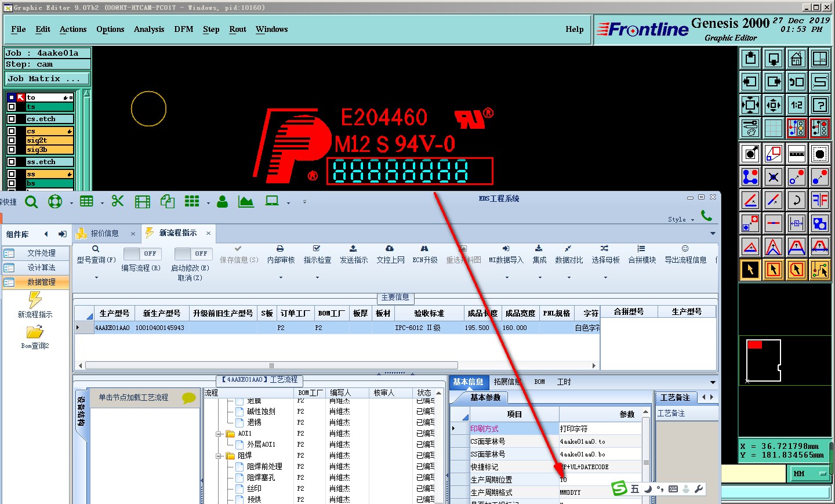The height and width of the screenshot is (504, 835).
Task: Click the layer list scroll up arrow
Action: tap(87, 93)
